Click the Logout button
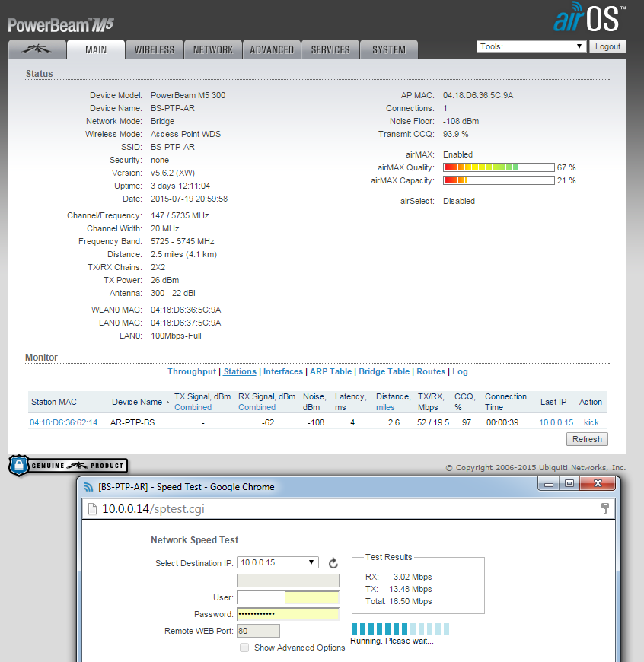Screen dimensions: 644x662 point(607,46)
